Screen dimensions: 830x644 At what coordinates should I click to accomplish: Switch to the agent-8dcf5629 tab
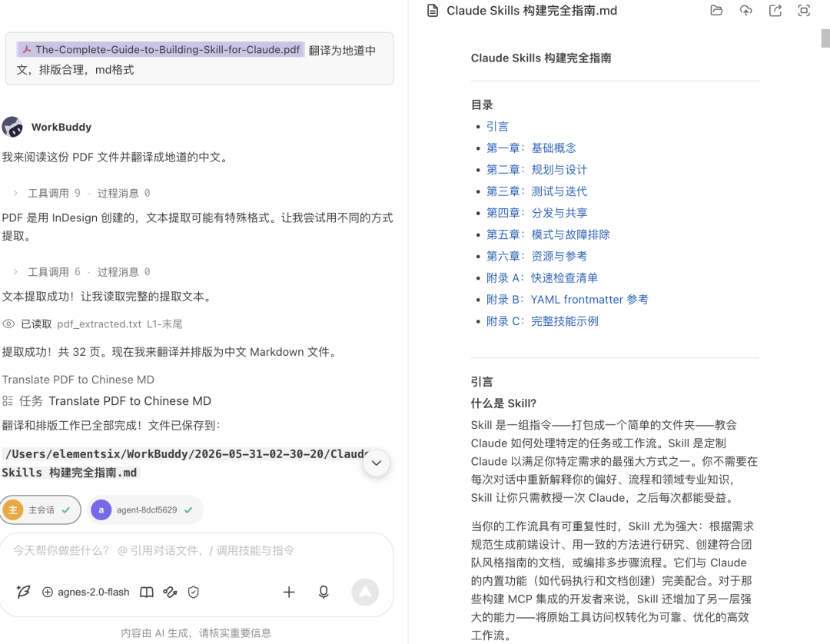[145, 510]
